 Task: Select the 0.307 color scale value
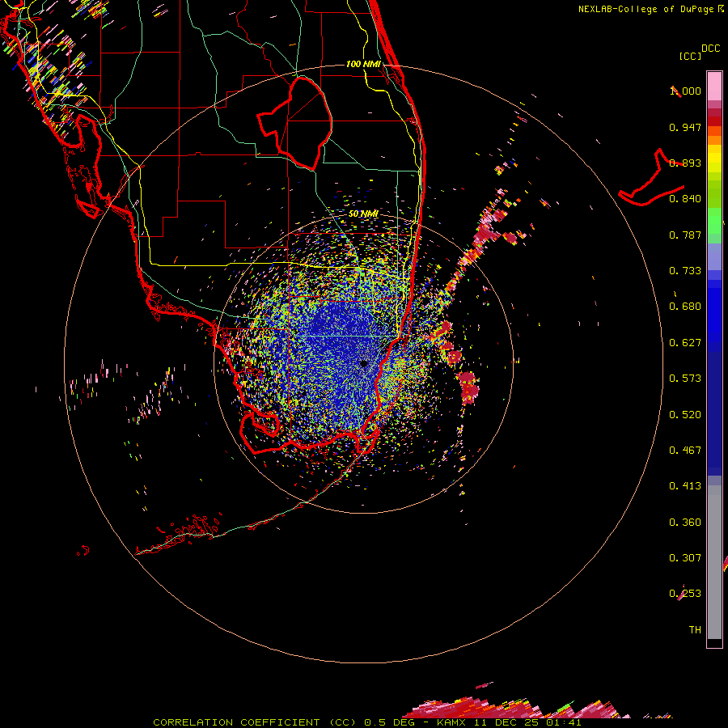point(685,558)
